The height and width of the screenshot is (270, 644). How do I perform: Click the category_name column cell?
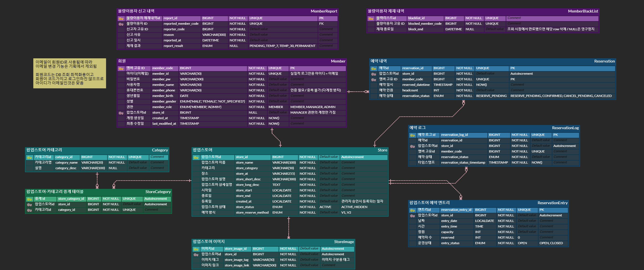pyautogui.click(x=67, y=162)
